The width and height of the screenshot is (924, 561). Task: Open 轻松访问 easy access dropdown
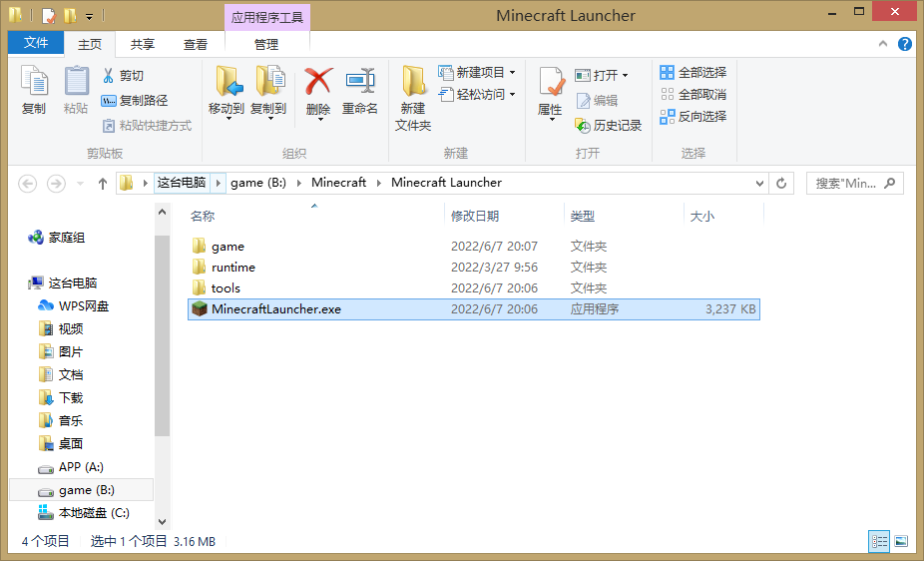(477, 94)
